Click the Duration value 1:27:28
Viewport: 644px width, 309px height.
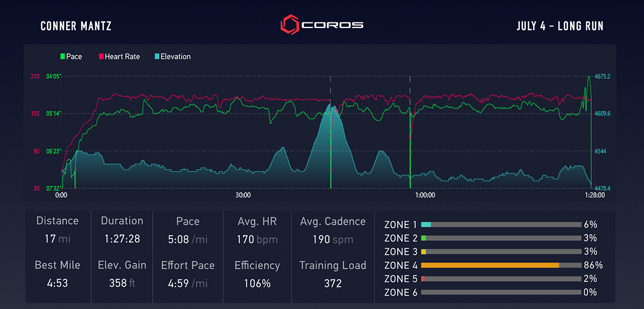[x=122, y=239]
